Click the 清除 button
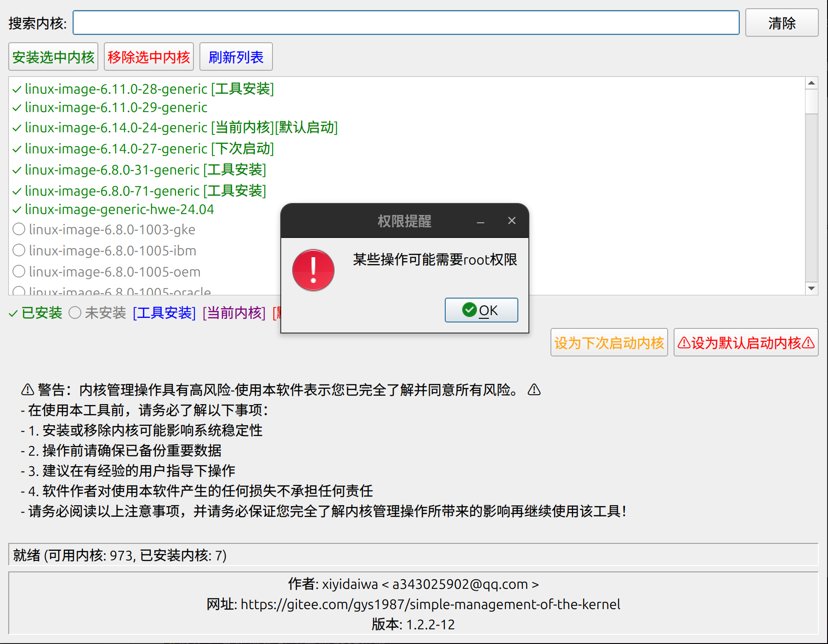828x644 pixels. click(782, 23)
